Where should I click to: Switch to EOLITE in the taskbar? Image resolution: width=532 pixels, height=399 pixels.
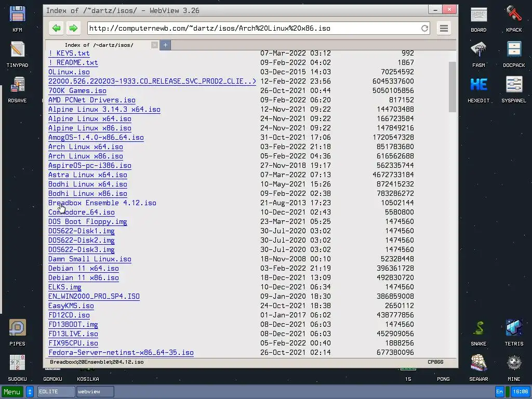tap(56, 392)
